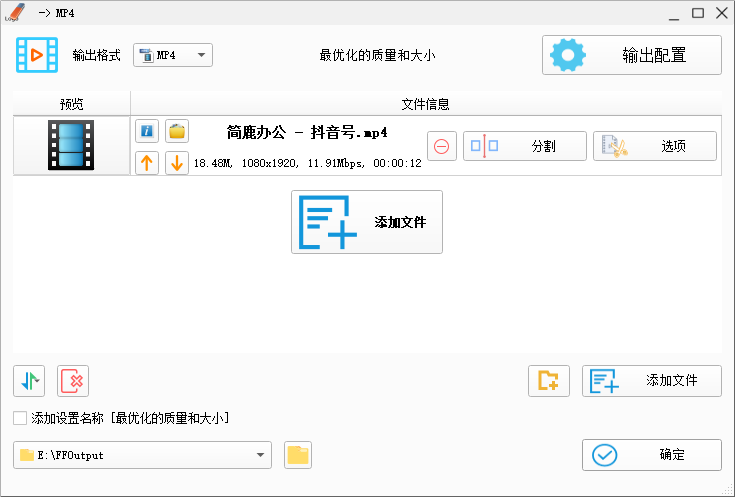The width and height of the screenshot is (735, 497).
Task: Move the file up with the orange arrow
Action: click(147, 163)
